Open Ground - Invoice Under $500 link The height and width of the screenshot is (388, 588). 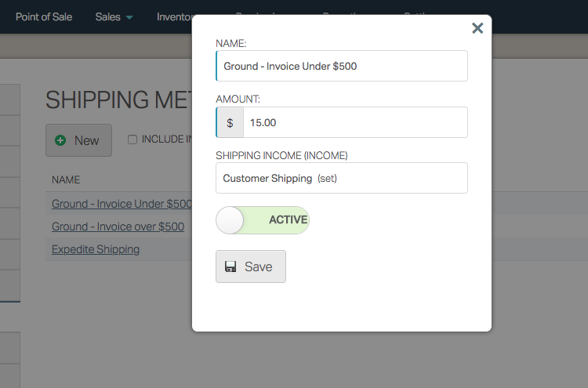coord(122,204)
